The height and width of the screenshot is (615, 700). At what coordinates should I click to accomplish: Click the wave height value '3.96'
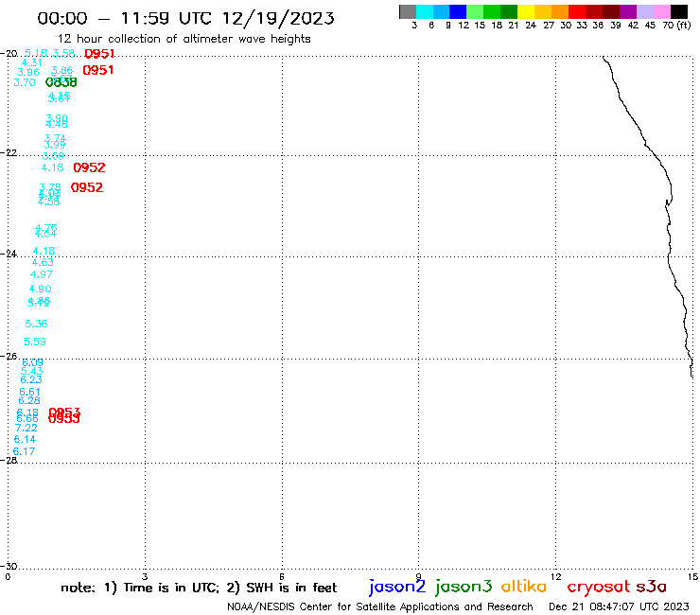tap(28, 72)
